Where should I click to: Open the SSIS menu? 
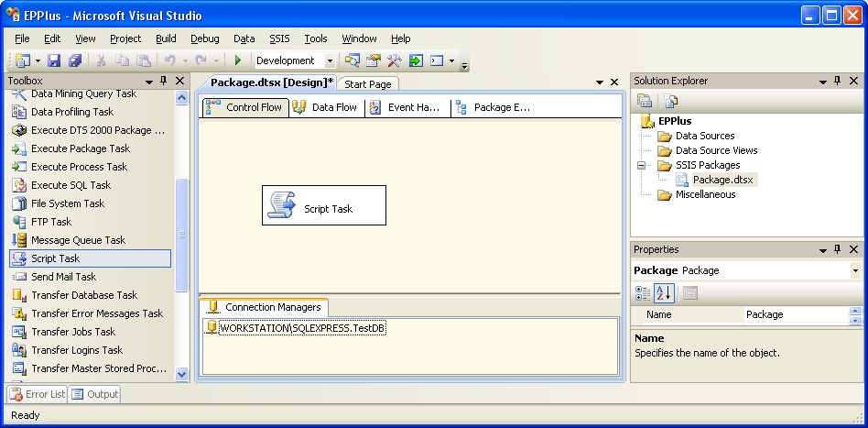(x=279, y=38)
